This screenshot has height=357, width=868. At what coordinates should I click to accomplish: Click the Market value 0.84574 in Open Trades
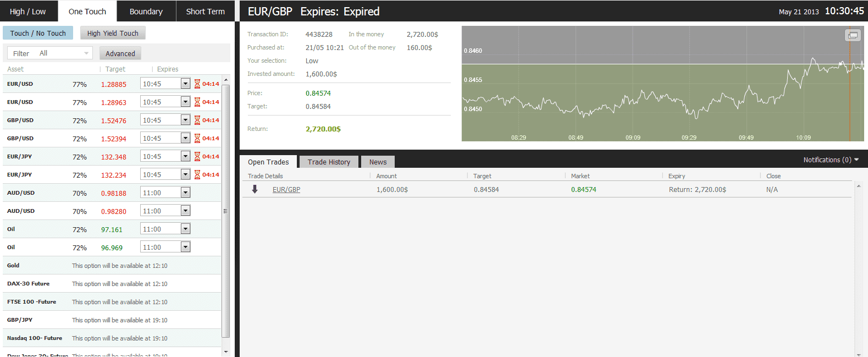pos(584,189)
